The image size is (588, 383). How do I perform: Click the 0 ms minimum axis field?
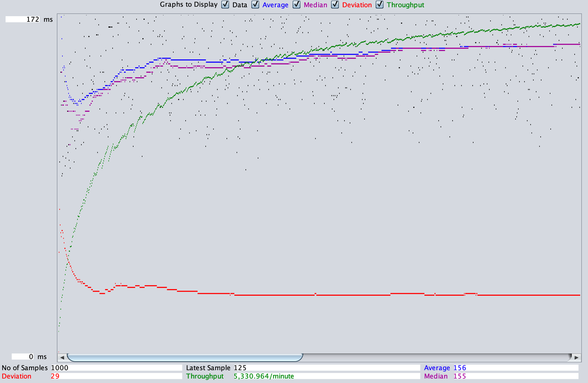[23, 357]
